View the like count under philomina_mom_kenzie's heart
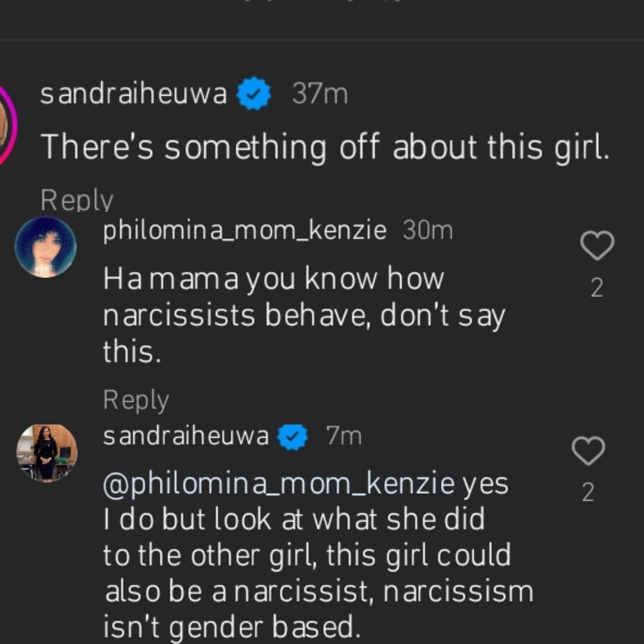 [597, 288]
